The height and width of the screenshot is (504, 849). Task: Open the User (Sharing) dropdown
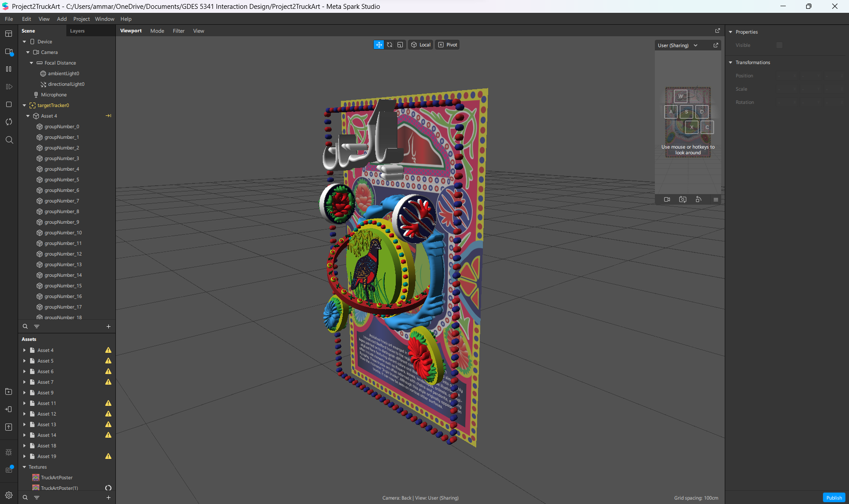677,45
